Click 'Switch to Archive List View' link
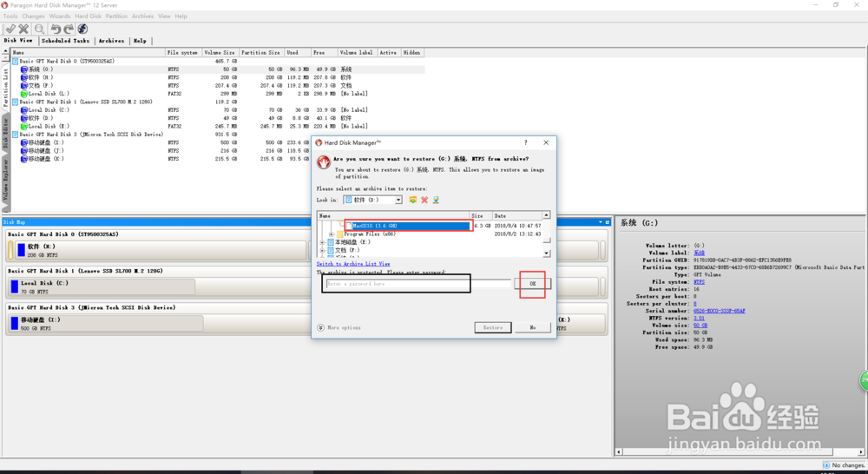This screenshot has width=868, height=474. tap(353, 264)
